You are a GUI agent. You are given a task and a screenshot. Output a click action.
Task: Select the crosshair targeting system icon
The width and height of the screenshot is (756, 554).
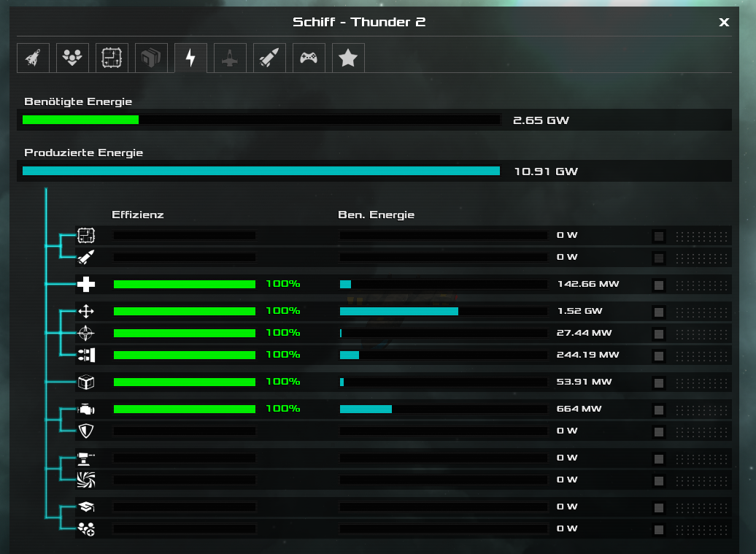tap(86, 333)
